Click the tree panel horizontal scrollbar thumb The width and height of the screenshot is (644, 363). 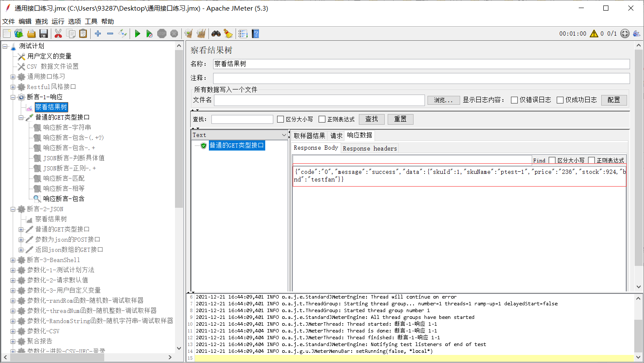pos(57,357)
